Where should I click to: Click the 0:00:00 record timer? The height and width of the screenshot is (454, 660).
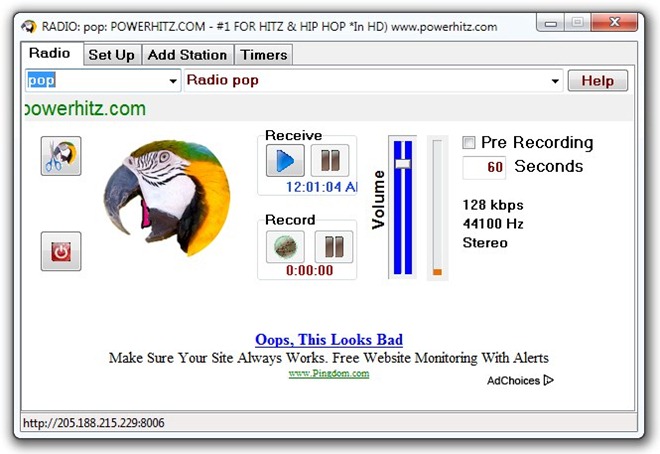coord(309,271)
